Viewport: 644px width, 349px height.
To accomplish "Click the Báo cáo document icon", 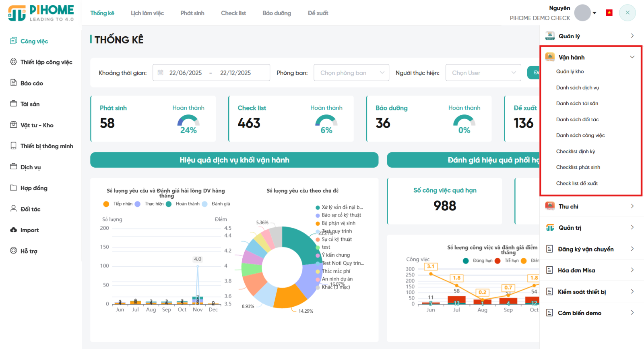I will tap(13, 83).
